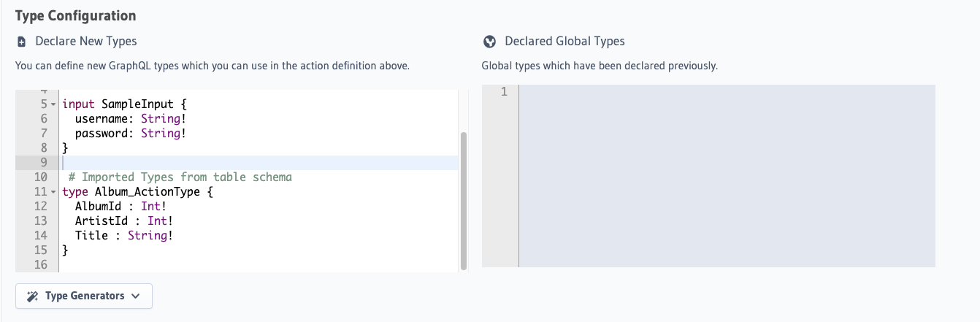
Task: Click the magic wand icon in Type Generators
Action: click(32, 296)
